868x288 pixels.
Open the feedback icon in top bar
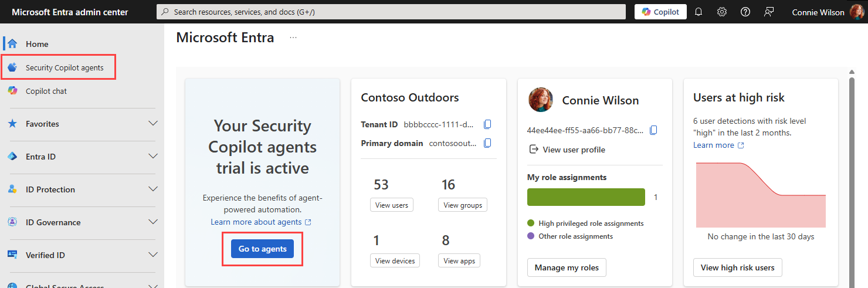click(769, 12)
